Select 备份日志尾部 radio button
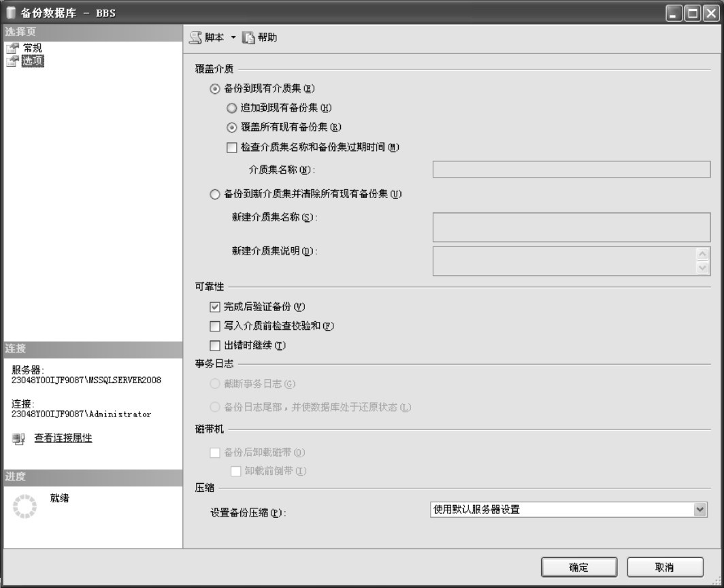This screenshot has width=724, height=588. 215,407
